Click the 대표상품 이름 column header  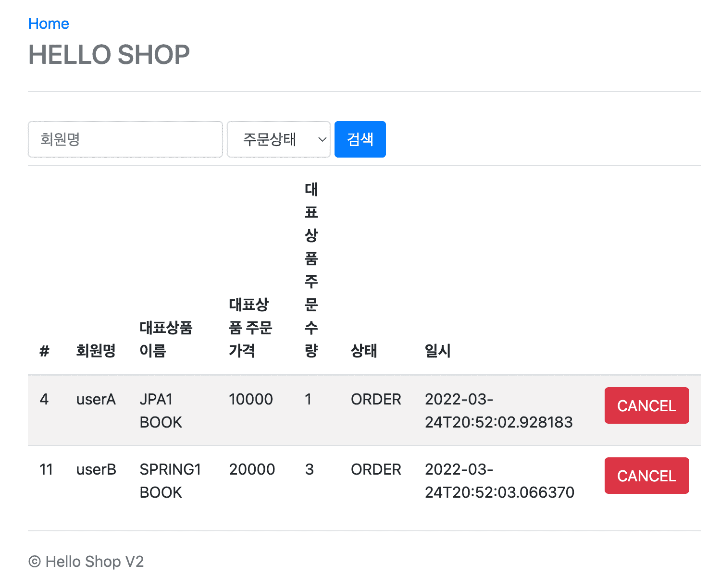click(x=166, y=339)
